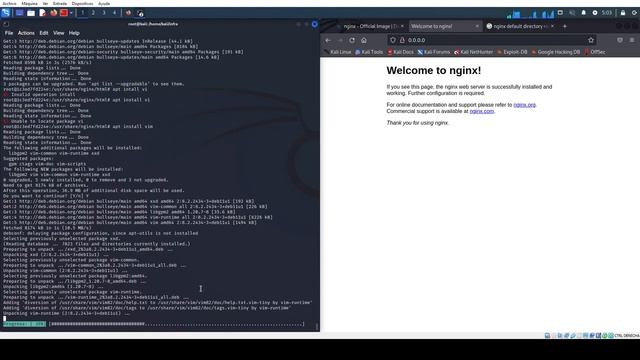Switch to nginx Official Image tab
The height and width of the screenshot is (360, 640).
click(x=370, y=26)
